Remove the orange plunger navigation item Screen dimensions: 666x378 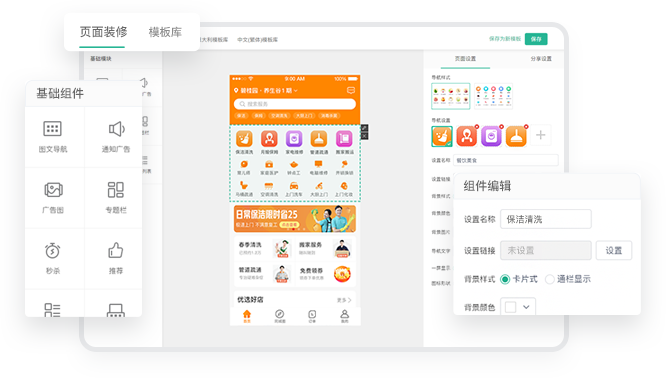click(x=526, y=127)
